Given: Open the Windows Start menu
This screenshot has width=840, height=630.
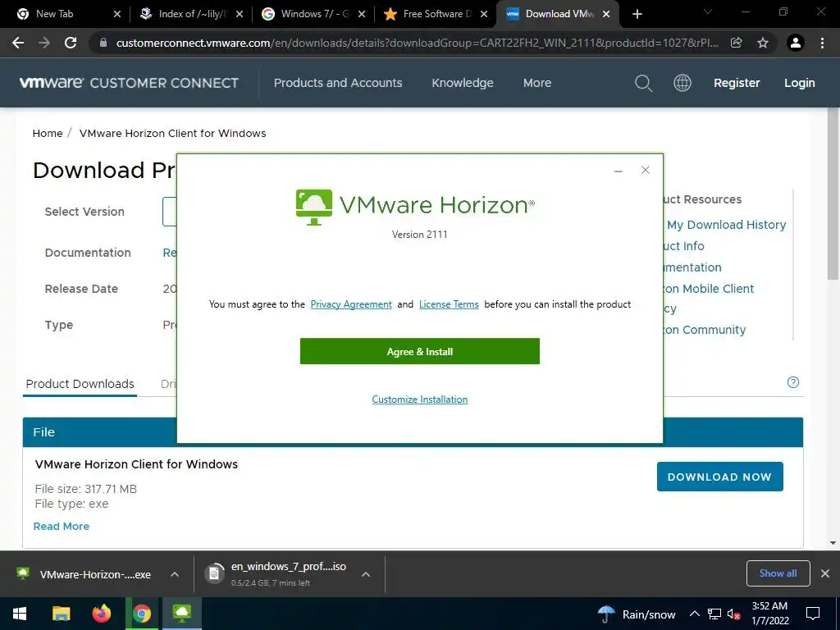Looking at the screenshot, I should click(x=20, y=614).
